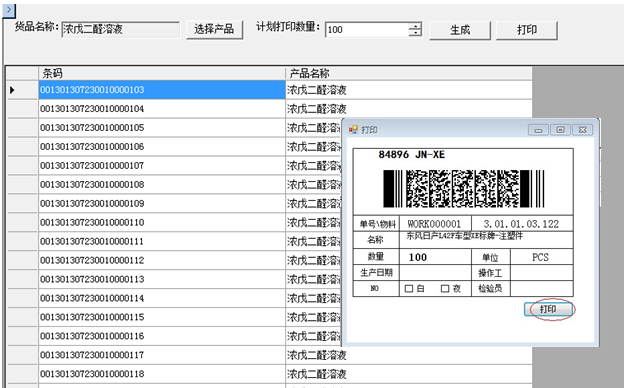
Task: Focus the 计划打印数量 input field
Action: [x=367, y=30]
